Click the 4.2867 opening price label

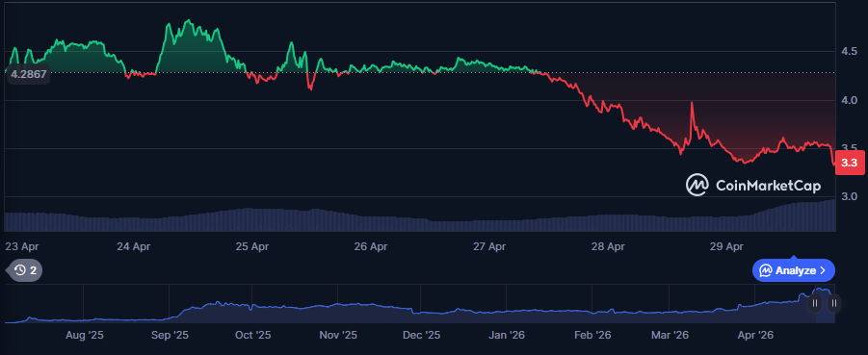(x=29, y=73)
